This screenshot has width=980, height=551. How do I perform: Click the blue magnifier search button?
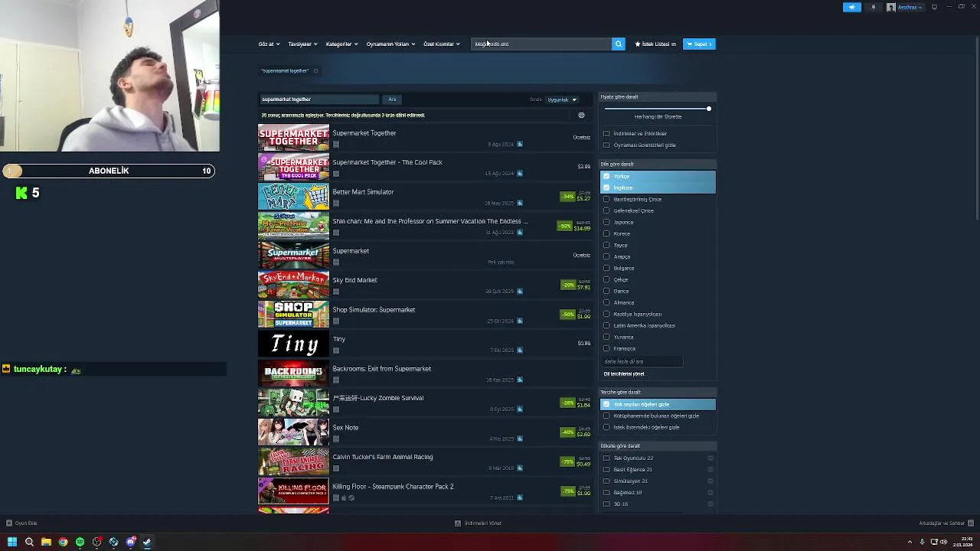[x=618, y=44]
